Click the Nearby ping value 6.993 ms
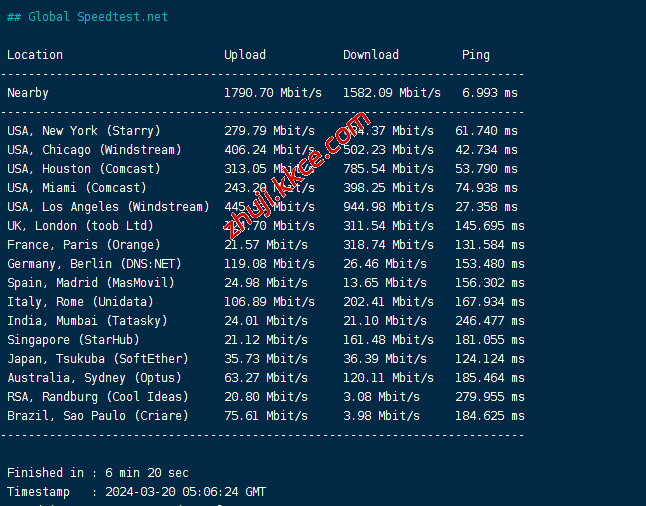The width and height of the screenshot is (646, 506). point(490,93)
